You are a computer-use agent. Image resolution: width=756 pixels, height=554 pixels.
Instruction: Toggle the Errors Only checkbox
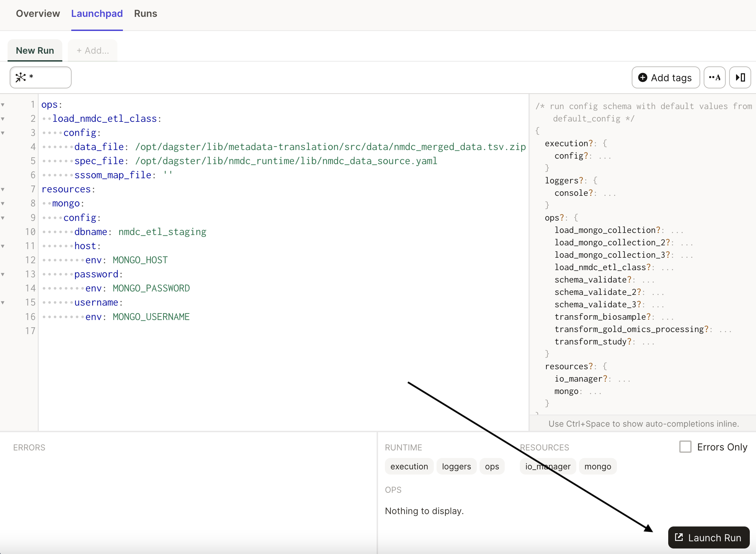tap(685, 447)
